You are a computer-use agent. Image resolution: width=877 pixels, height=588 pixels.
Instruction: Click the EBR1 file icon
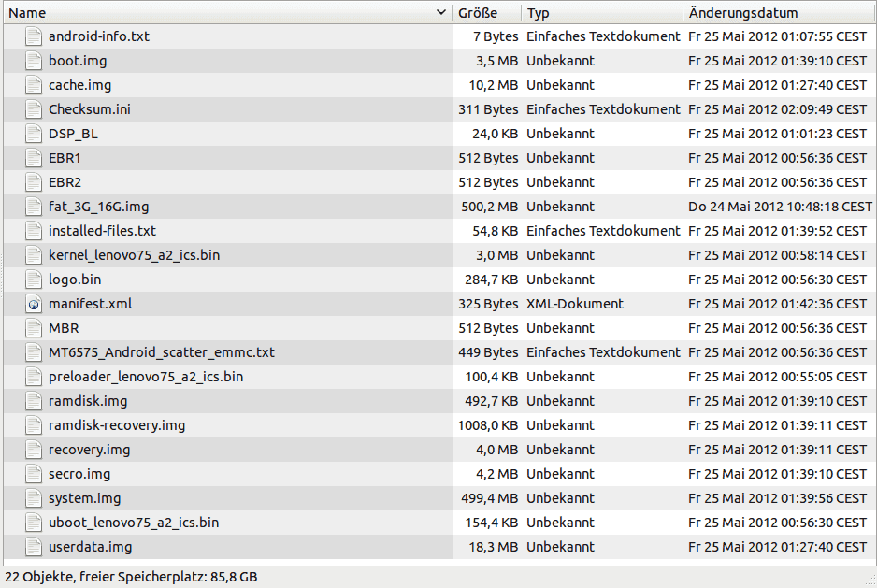[x=34, y=158]
